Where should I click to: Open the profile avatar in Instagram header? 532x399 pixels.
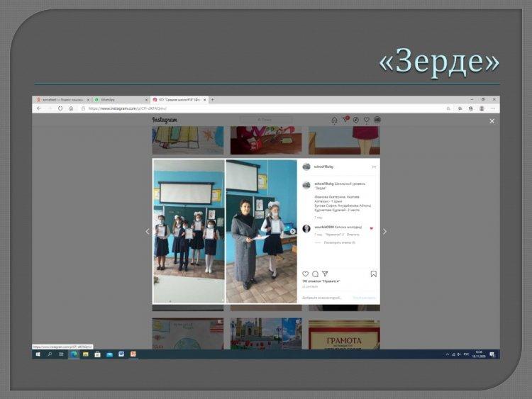[377, 119]
